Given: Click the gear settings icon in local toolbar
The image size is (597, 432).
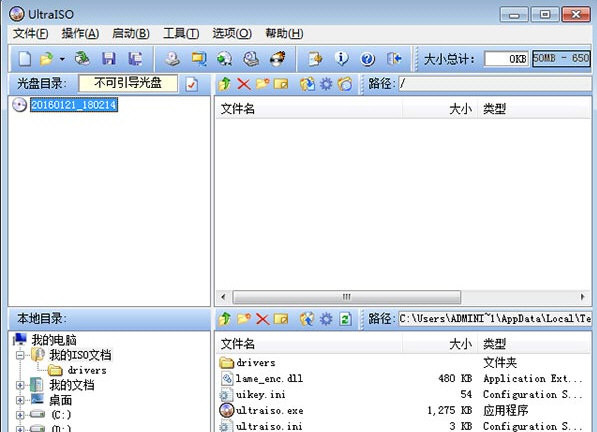Looking at the screenshot, I should (x=326, y=319).
